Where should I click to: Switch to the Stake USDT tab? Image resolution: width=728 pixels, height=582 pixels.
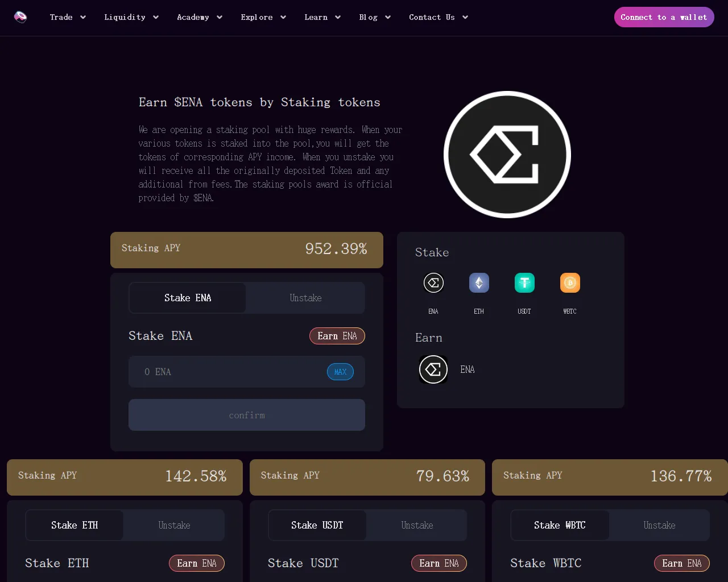point(317,525)
